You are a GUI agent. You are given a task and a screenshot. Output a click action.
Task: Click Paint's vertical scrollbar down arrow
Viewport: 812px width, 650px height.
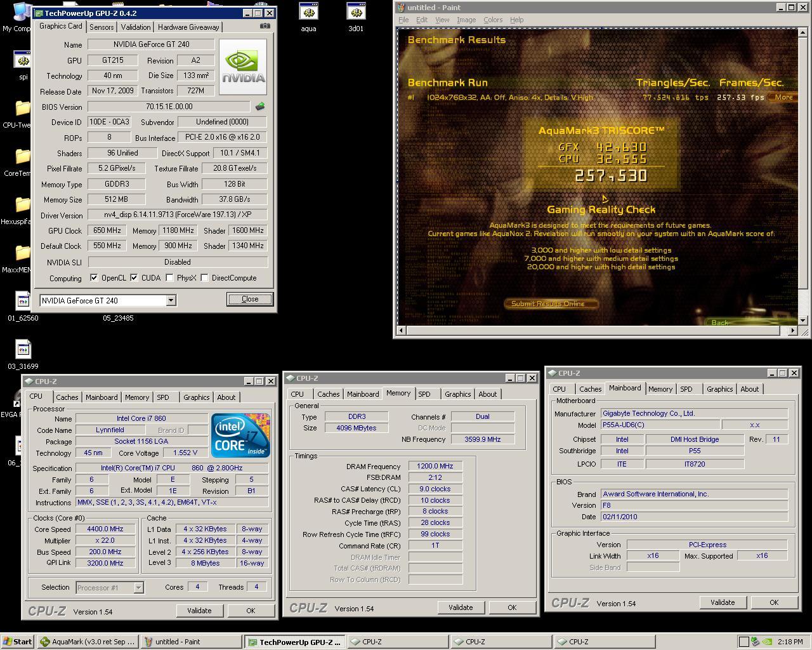coord(802,320)
